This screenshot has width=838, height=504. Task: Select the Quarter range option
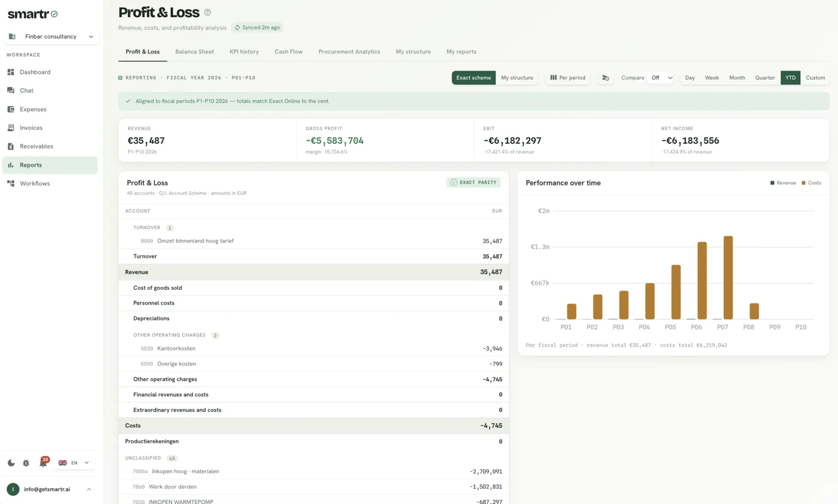tap(765, 77)
